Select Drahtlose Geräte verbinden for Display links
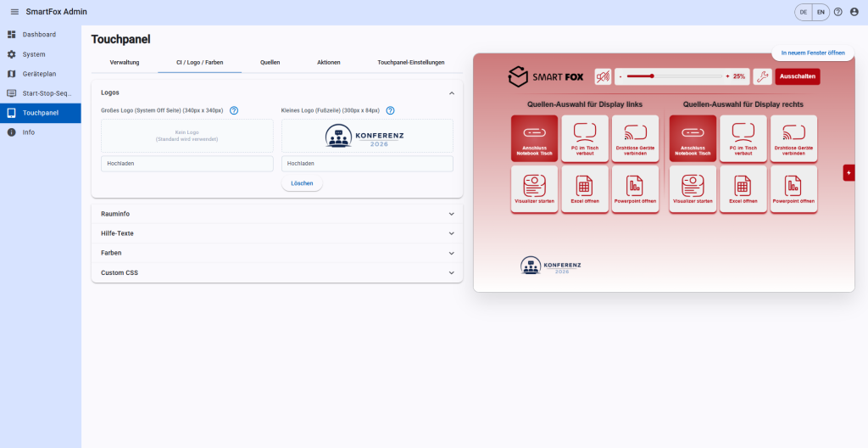The width and height of the screenshot is (868, 448). (635, 138)
